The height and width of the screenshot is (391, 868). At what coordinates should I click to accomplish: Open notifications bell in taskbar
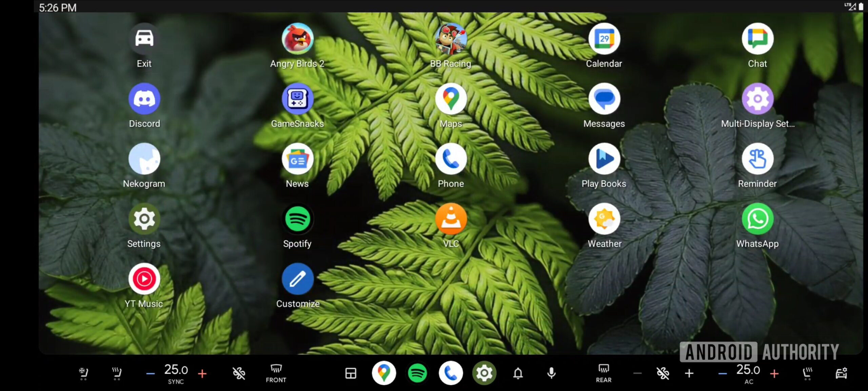(x=518, y=373)
